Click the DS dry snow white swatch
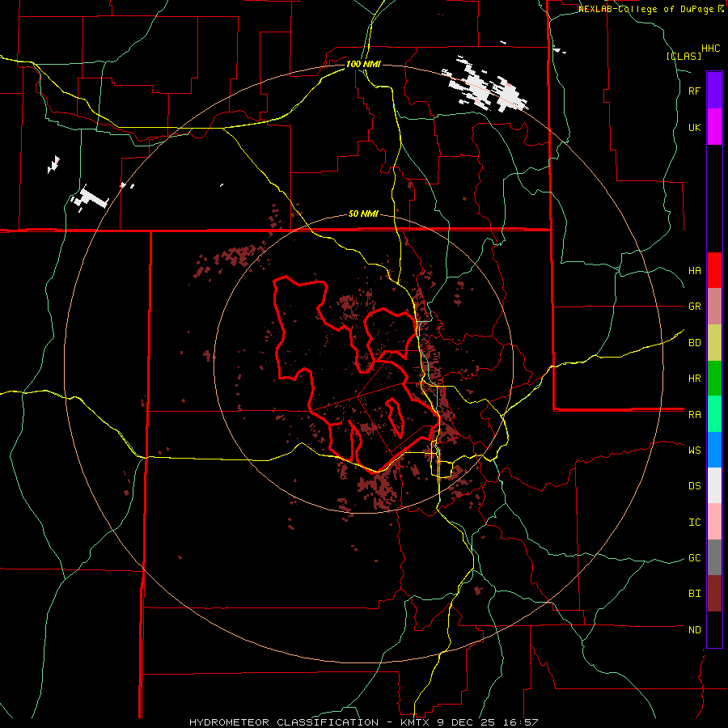The height and width of the screenshot is (728, 728). click(x=714, y=485)
